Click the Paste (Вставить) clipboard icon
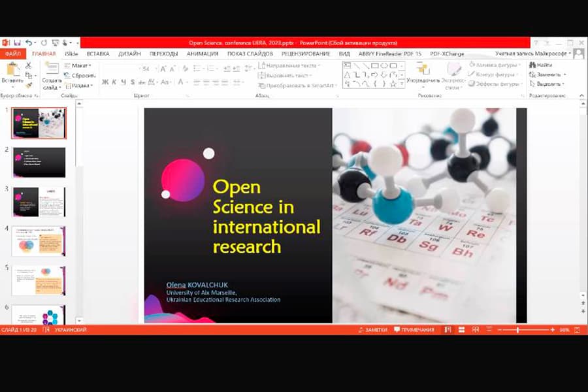588x392 pixels. pos(12,71)
